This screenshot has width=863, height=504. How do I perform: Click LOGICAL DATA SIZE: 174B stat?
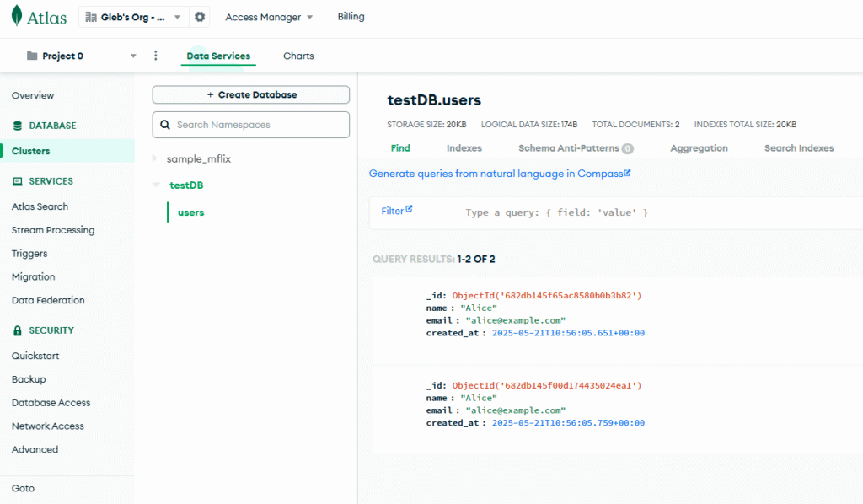[x=529, y=125]
